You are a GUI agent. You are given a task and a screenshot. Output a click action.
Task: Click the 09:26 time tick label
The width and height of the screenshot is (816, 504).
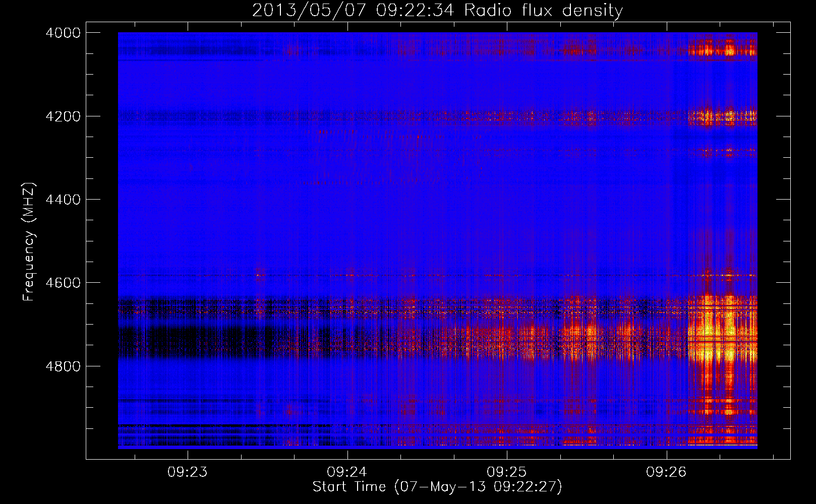coord(667,472)
